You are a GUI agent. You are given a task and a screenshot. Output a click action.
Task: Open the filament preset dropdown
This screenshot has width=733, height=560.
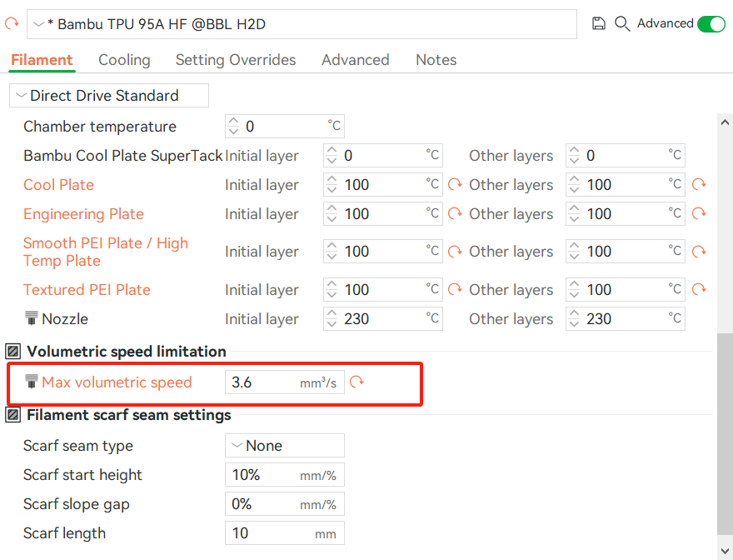(302, 24)
